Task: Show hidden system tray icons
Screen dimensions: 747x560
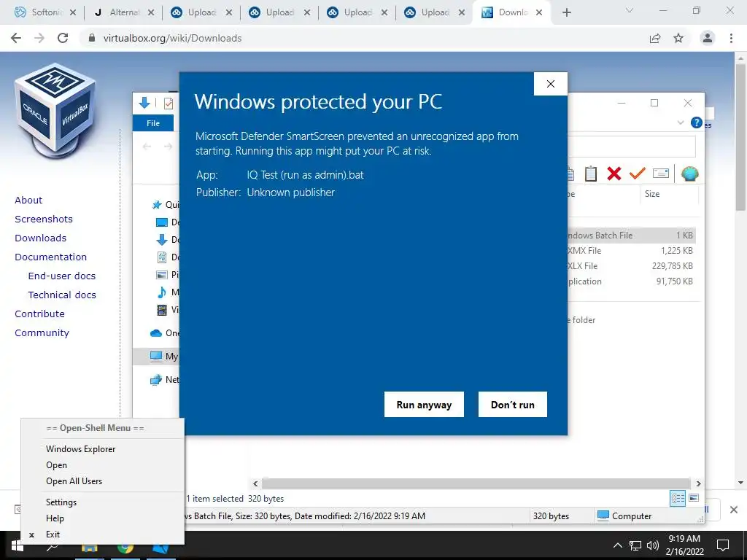Action: pyautogui.click(x=617, y=545)
